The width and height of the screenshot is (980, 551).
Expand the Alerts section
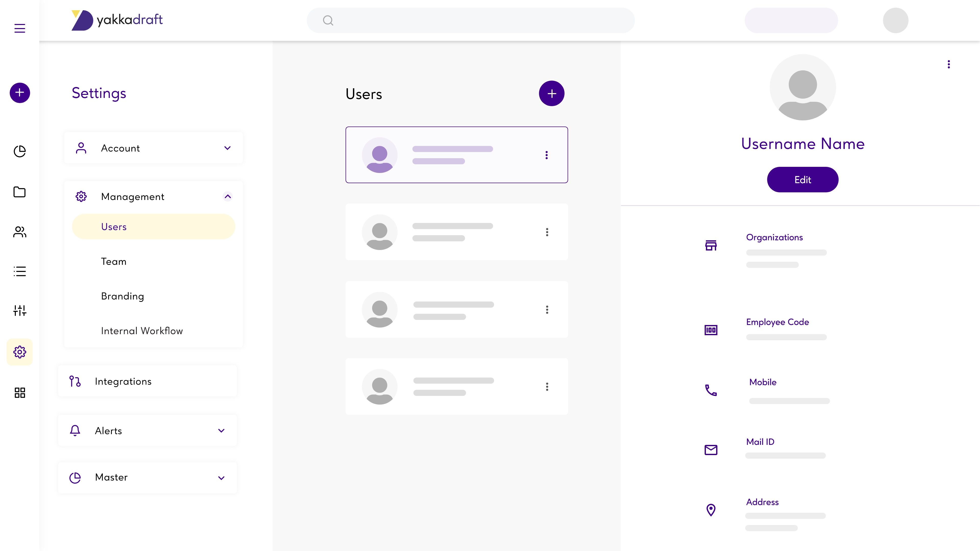pos(222,430)
